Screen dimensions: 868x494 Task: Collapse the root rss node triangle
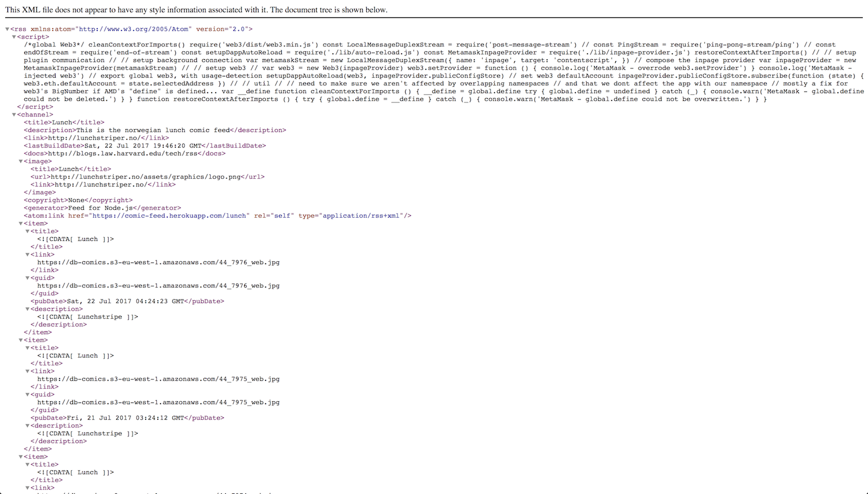click(x=8, y=29)
